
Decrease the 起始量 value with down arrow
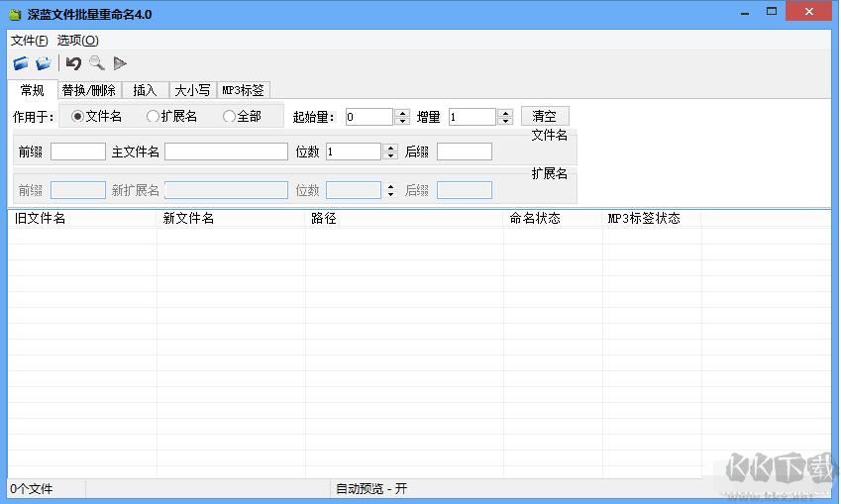point(402,121)
